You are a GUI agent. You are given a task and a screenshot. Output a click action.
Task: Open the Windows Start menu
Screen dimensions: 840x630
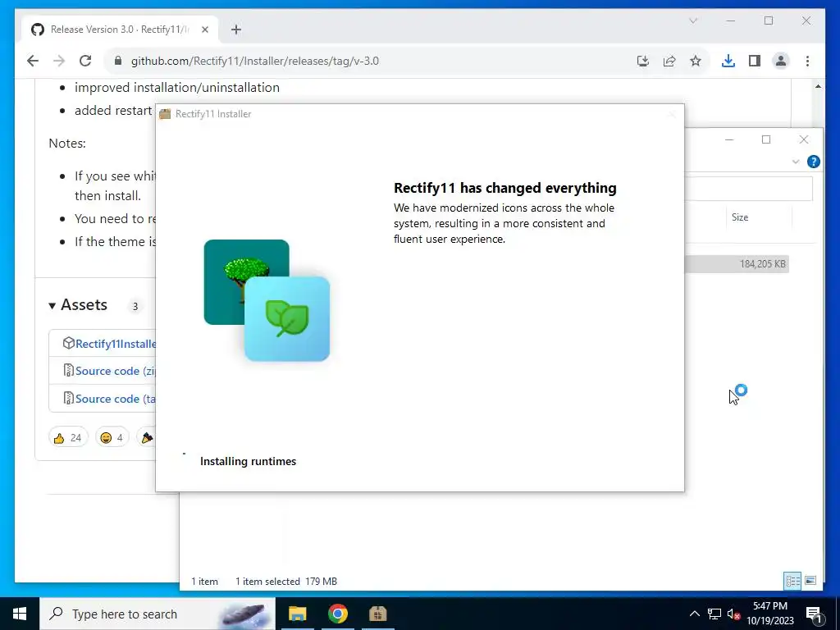click(20, 614)
